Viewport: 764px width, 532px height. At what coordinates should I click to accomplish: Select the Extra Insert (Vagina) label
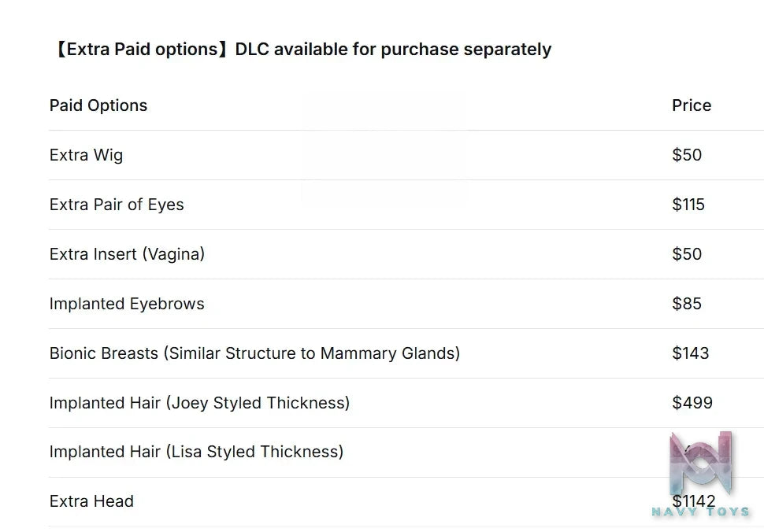pyautogui.click(x=127, y=254)
